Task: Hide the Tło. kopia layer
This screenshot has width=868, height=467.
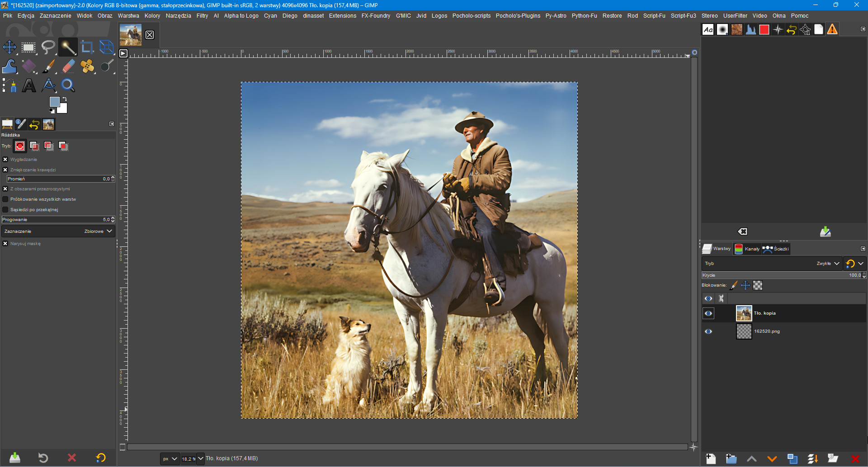Action: (x=708, y=313)
